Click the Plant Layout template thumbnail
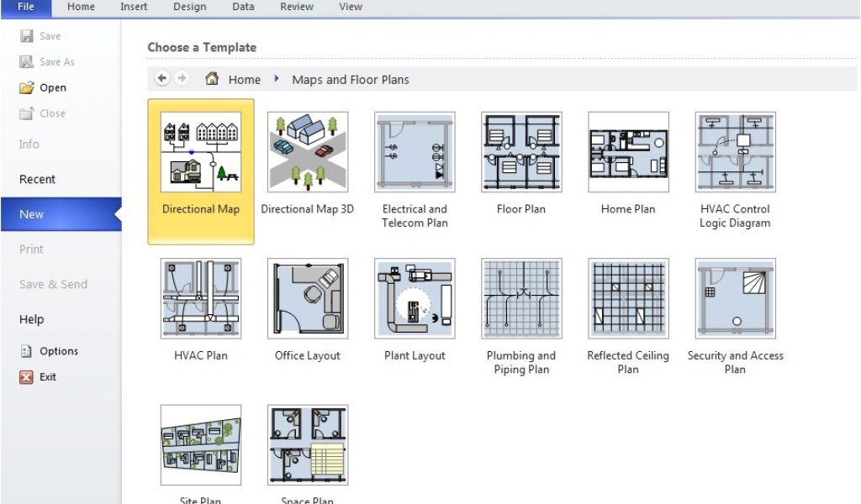This screenshot has width=861, height=504. coord(415,298)
